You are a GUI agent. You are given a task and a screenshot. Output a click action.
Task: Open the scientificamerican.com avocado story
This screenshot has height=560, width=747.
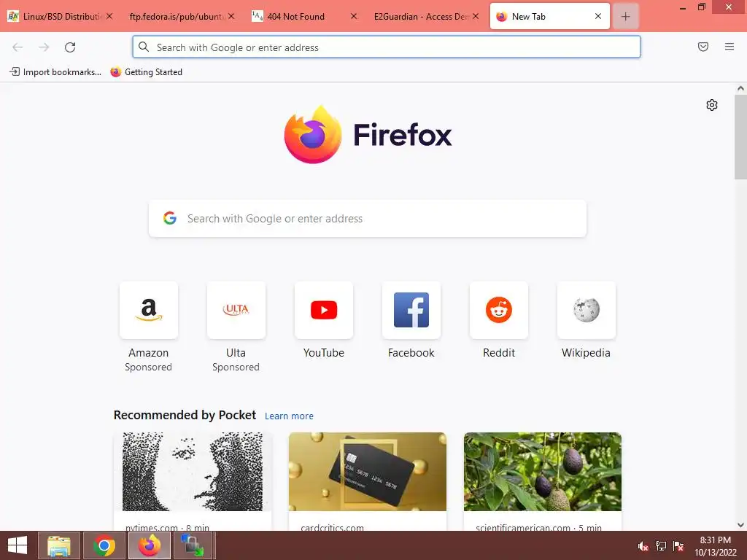(543, 472)
